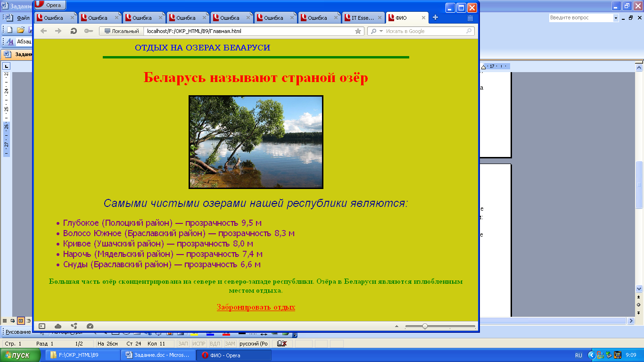Viewport: 644px width, 362px height.
Task: Click Word's ruler tab-type selector
Action: [7, 66]
